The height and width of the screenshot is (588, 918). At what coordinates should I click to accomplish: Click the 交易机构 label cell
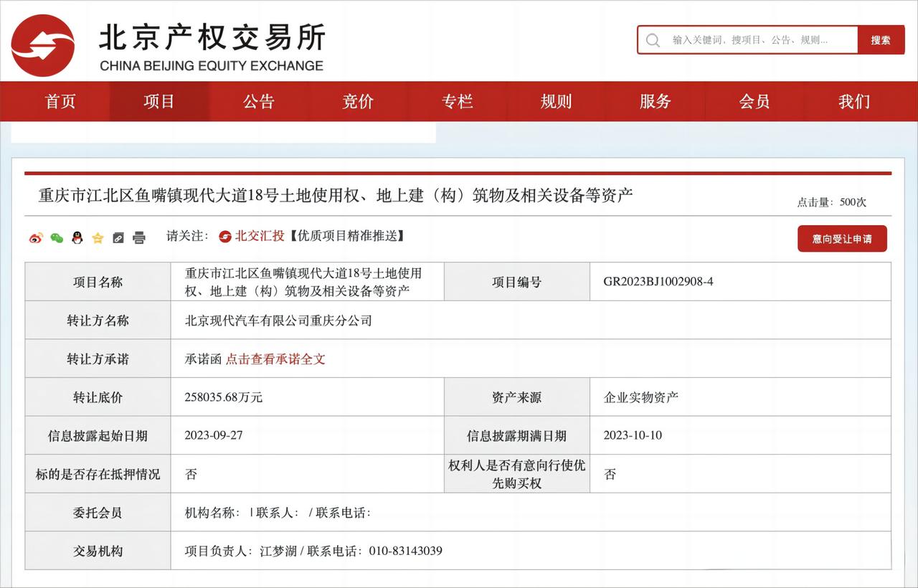pyautogui.click(x=98, y=551)
